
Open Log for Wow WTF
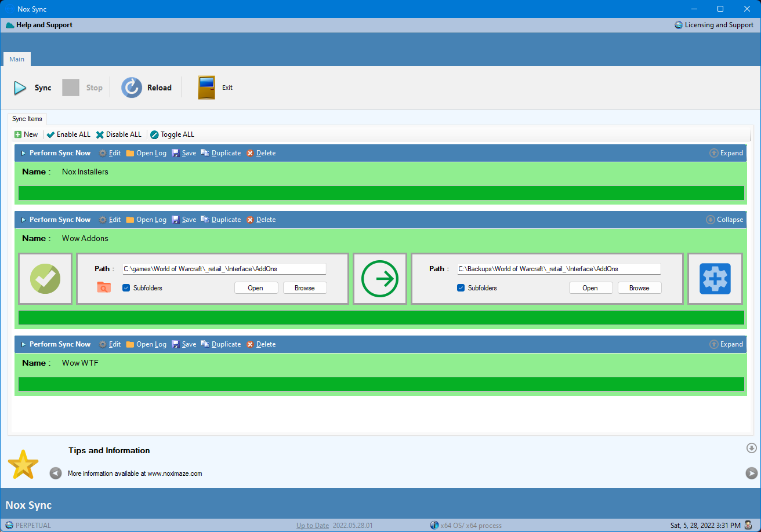point(146,344)
